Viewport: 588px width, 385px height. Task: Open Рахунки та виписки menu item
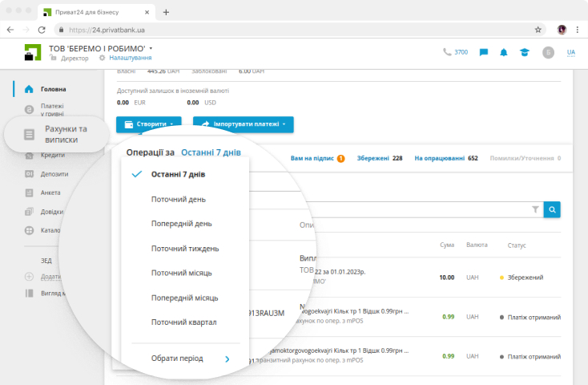pos(66,134)
